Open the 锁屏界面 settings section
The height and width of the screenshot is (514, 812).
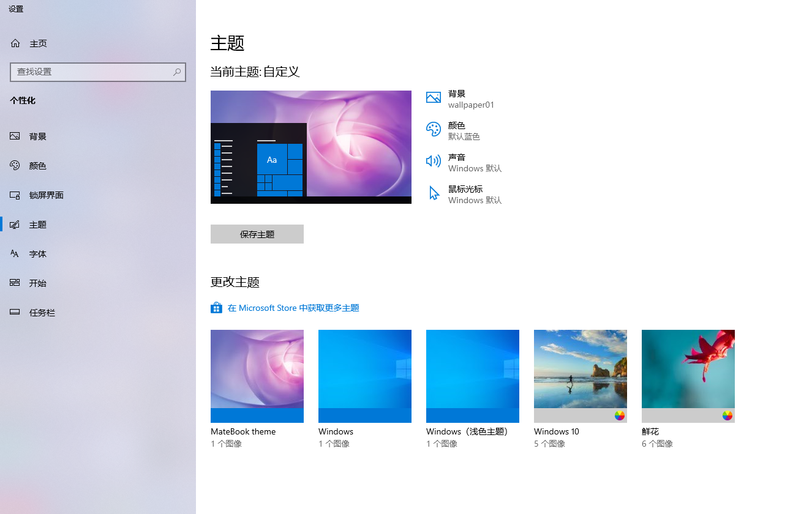pos(98,195)
